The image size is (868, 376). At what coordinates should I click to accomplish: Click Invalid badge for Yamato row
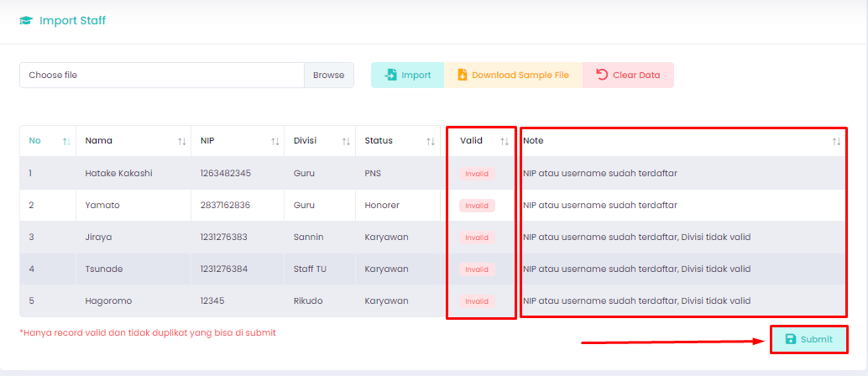click(x=477, y=206)
